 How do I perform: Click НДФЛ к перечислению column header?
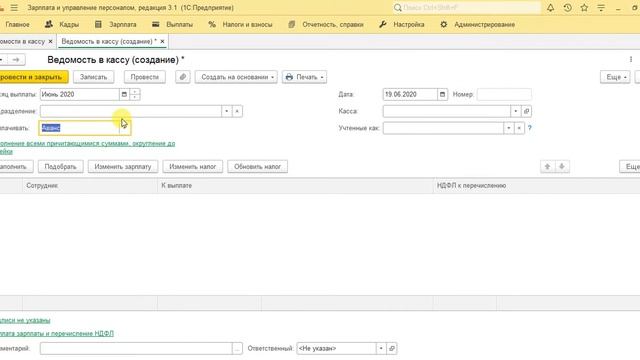click(536, 186)
